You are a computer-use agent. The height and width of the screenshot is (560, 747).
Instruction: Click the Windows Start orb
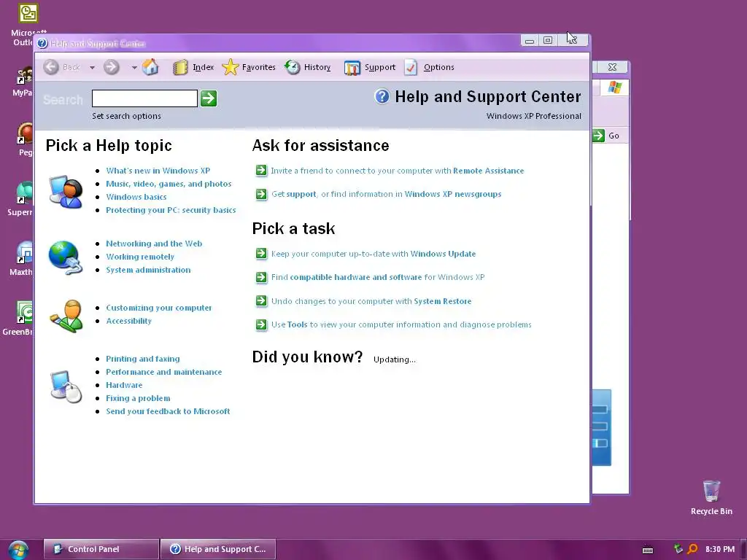pos(18,550)
